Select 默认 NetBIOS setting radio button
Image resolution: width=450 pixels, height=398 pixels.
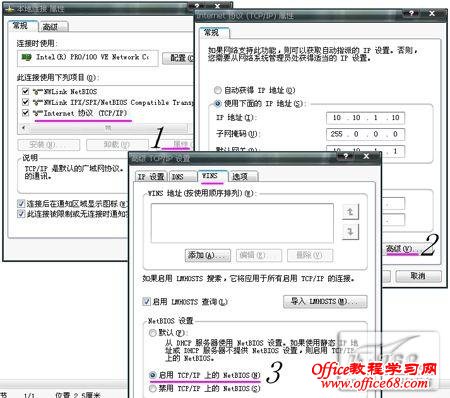pos(153,333)
